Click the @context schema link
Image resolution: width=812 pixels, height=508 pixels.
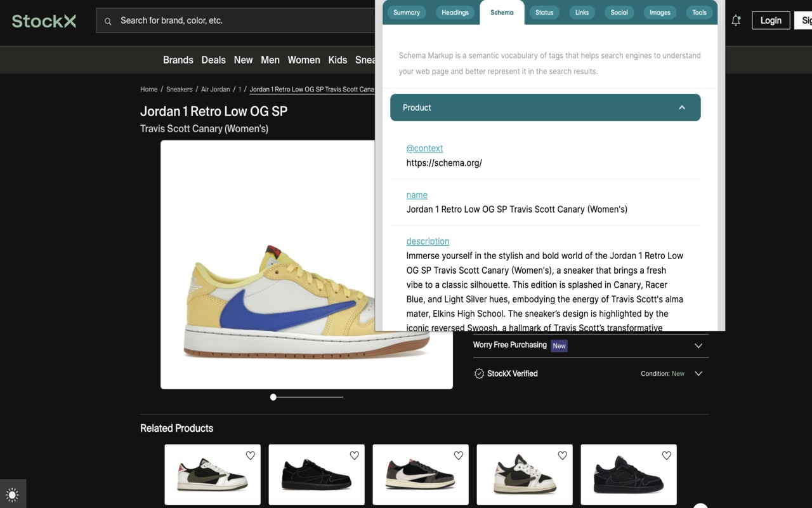(x=424, y=148)
